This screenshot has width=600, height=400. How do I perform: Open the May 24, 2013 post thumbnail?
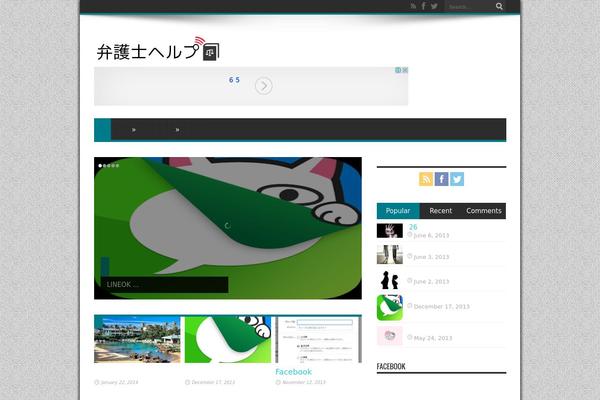[390, 336]
